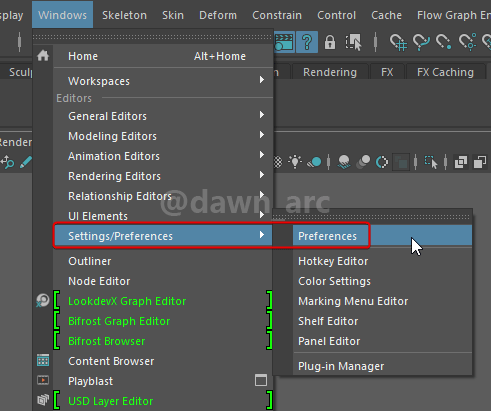The height and width of the screenshot is (411, 491).
Task: Click the snap to curves magnet icon
Action: click(421, 42)
